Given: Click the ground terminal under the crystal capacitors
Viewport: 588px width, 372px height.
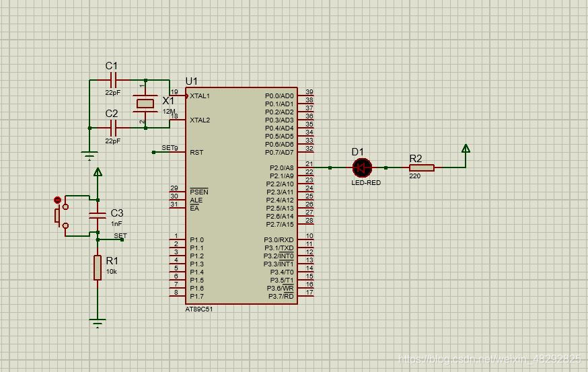Looking at the screenshot, I should tap(89, 155).
